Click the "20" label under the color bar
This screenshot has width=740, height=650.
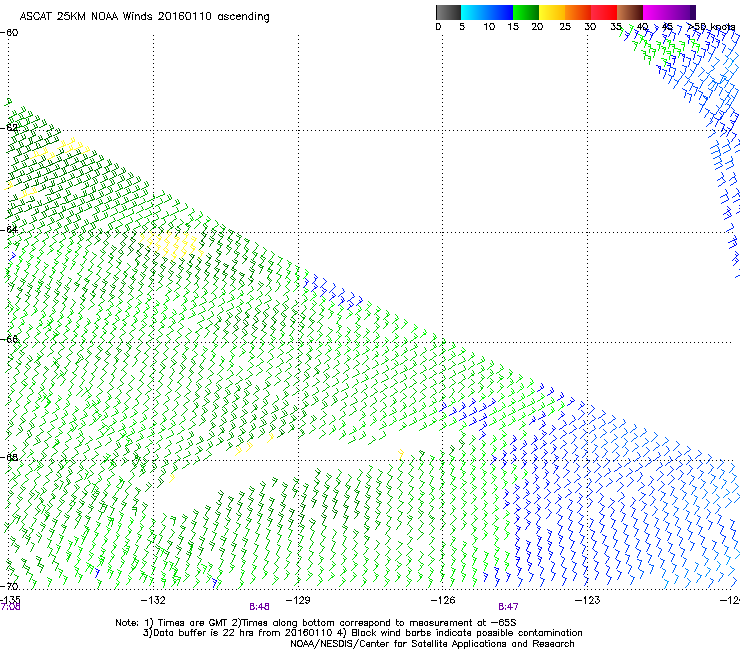coord(537,27)
